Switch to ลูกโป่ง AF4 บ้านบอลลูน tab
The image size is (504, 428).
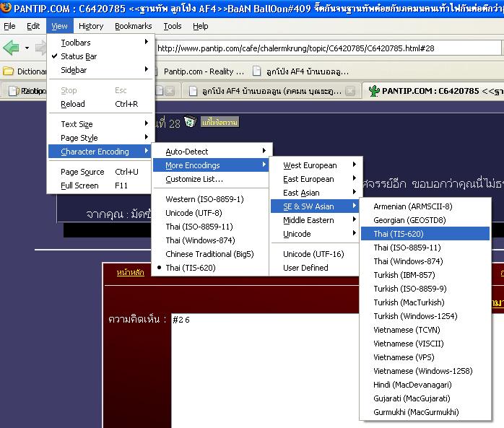point(270,91)
